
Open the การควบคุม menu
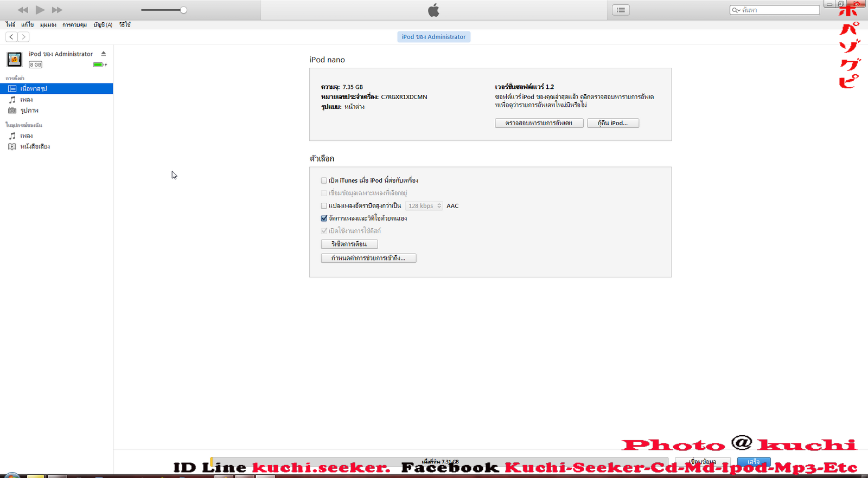click(74, 25)
